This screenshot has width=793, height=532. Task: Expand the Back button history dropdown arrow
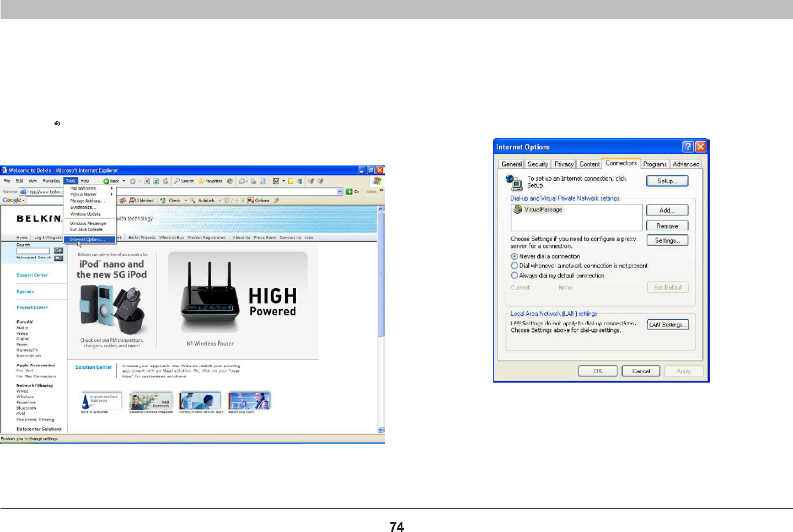[124, 181]
